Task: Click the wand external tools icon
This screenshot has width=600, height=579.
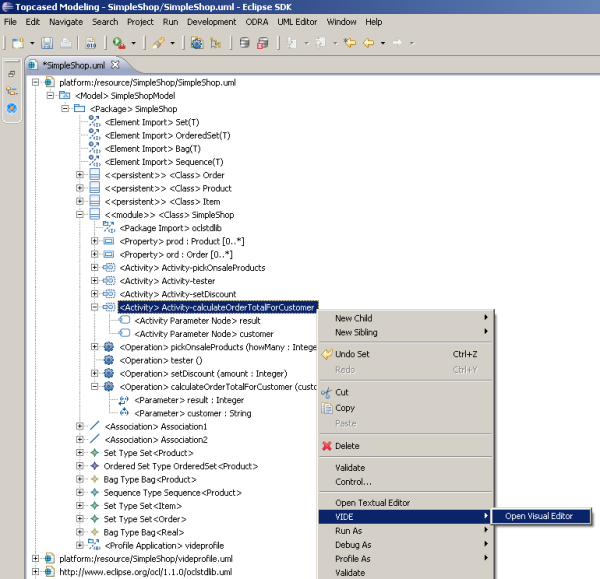Action: tap(158, 43)
